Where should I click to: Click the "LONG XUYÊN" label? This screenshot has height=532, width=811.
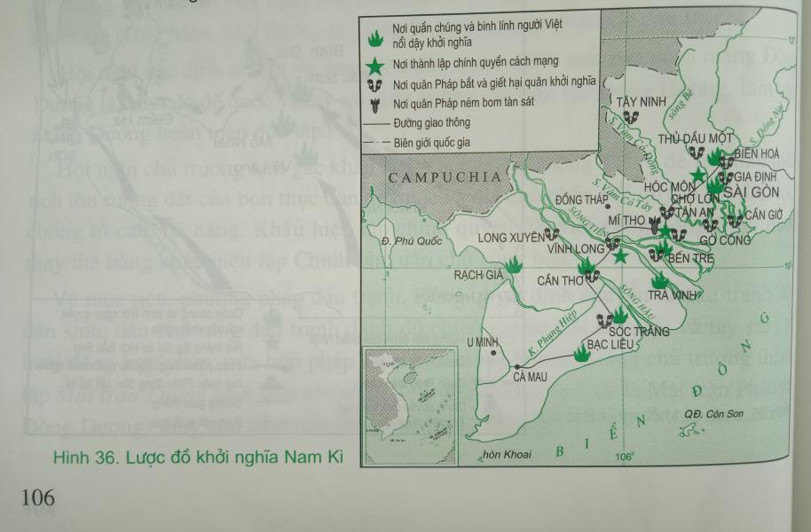[x=511, y=238]
